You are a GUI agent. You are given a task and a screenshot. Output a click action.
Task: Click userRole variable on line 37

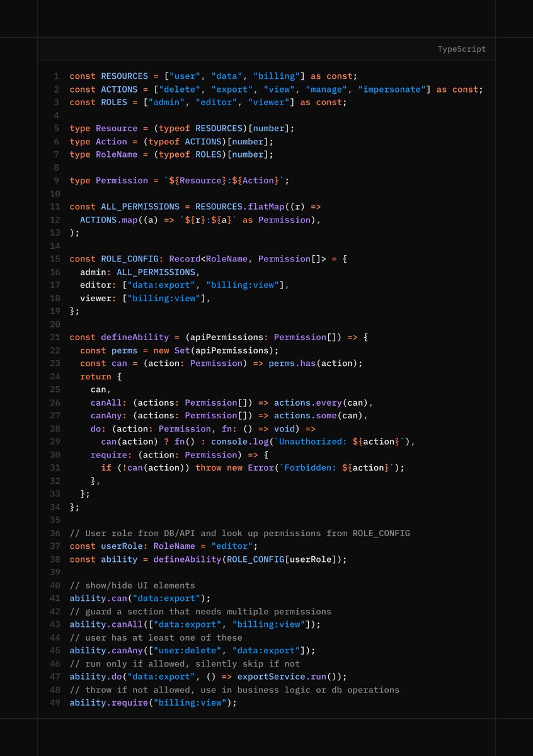[x=122, y=547]
